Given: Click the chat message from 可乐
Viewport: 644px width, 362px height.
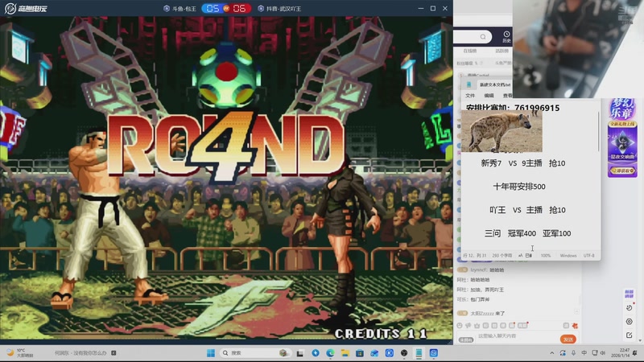Looking at the screenshot, I should 473,299.
